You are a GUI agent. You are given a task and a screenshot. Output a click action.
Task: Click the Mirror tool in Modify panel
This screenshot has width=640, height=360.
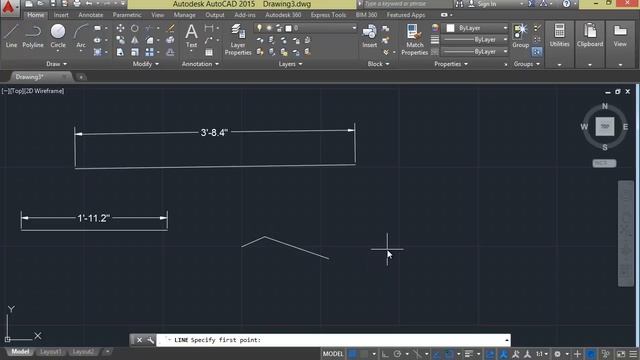click(135, 40)
